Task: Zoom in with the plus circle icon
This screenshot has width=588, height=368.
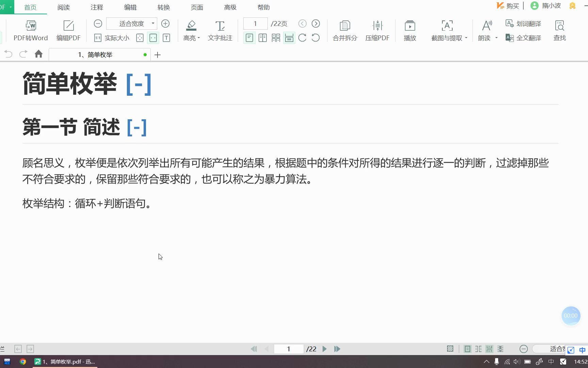Action: click(165, 24)
